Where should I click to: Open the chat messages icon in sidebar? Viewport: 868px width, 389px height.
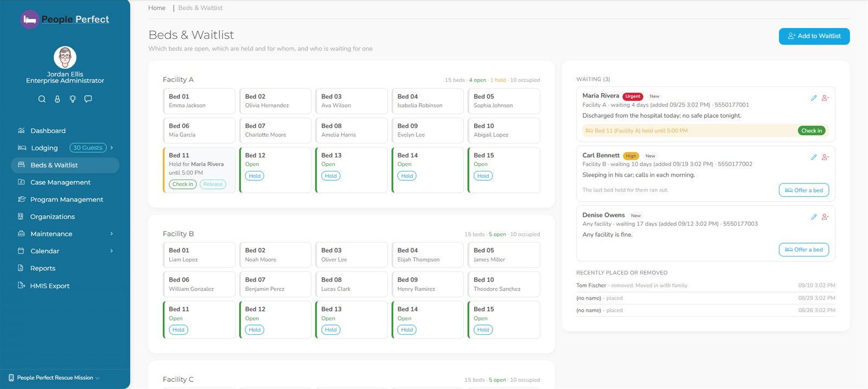coord(88,99)
